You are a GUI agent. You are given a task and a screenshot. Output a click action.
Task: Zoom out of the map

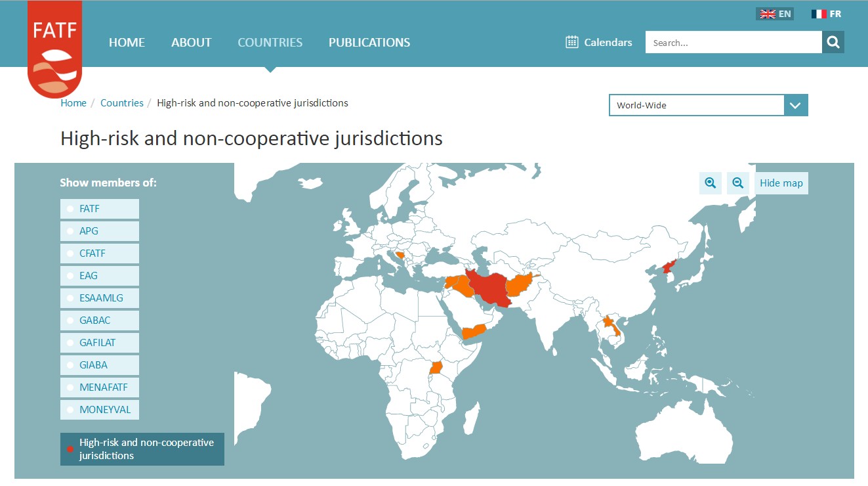pyautogui.click(x=738, y=183)
